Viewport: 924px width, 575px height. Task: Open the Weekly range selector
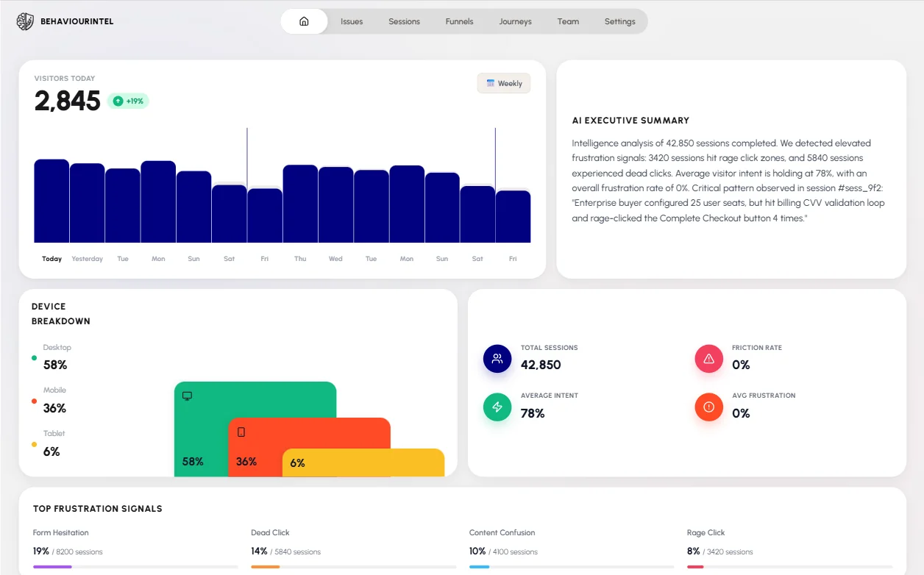(504, 83)
